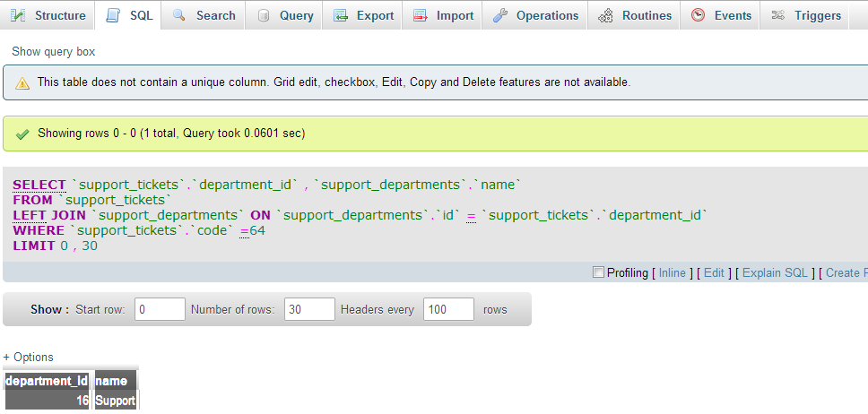The width and height of the screenshot is (868, 414).
Task: Sort by department_id column header
Action: [x=47, y=381]
